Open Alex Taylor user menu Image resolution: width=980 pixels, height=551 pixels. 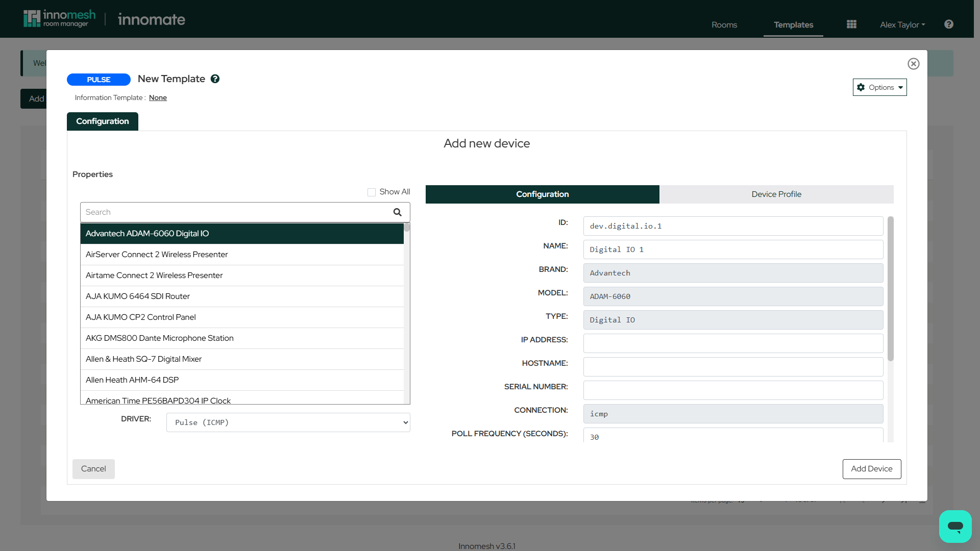902,24
